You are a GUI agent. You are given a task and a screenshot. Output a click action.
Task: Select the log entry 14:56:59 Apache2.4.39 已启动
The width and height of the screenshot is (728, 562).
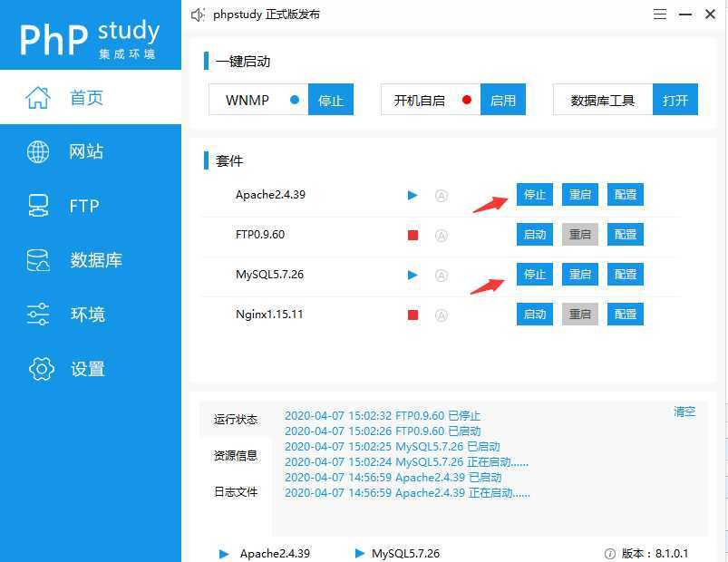(393, 477)
